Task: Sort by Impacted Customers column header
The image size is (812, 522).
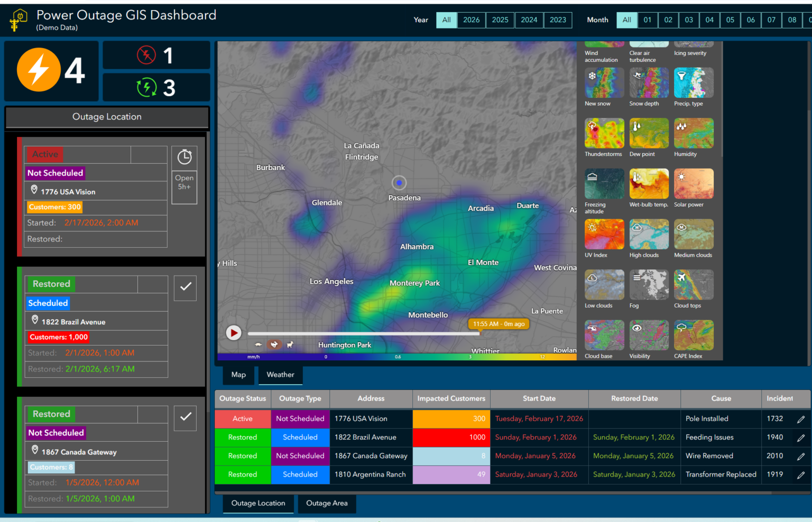Action: pyautogui.click(x=451, y=399)
